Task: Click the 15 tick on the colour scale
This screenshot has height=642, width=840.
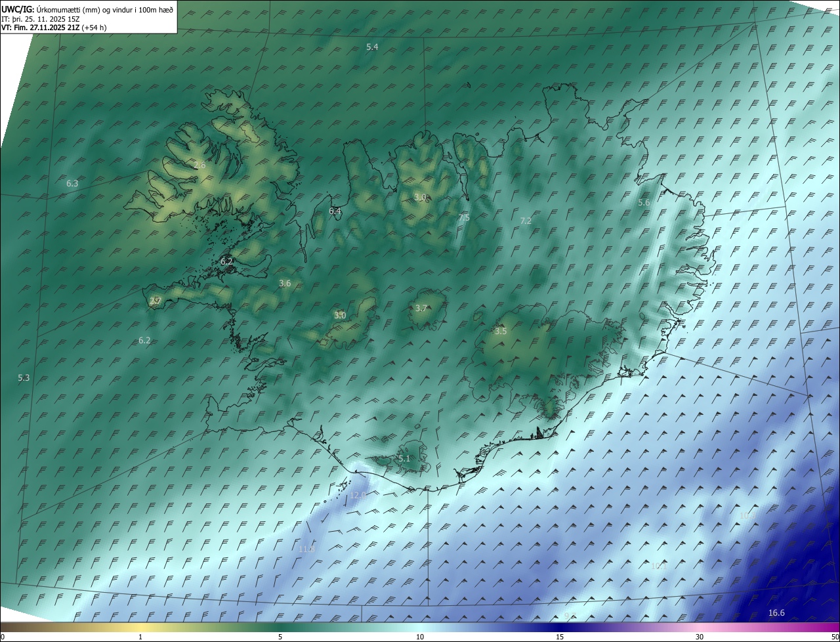Action: 560,637
